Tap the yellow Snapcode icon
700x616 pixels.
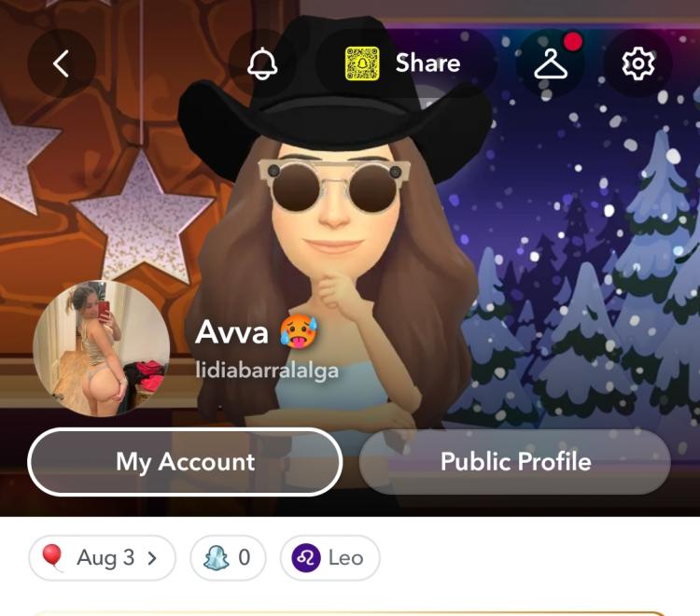[x=362, y=63]
